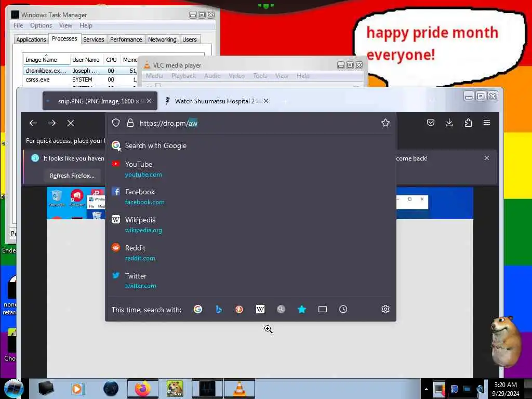Screen dimensions: 532x399
Task: Go forward with Firefox forward arrow
Action: (x=52, y=123)
